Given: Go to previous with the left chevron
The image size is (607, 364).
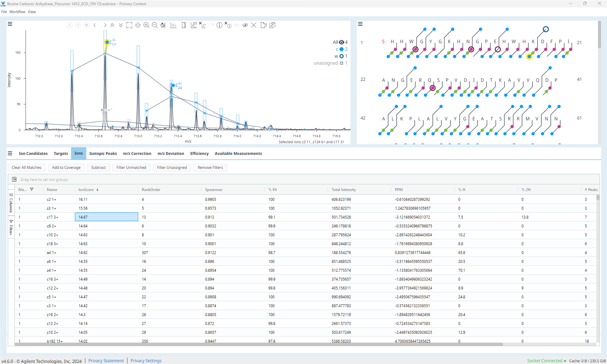Looking at the screenshot, I should (95, 25).
